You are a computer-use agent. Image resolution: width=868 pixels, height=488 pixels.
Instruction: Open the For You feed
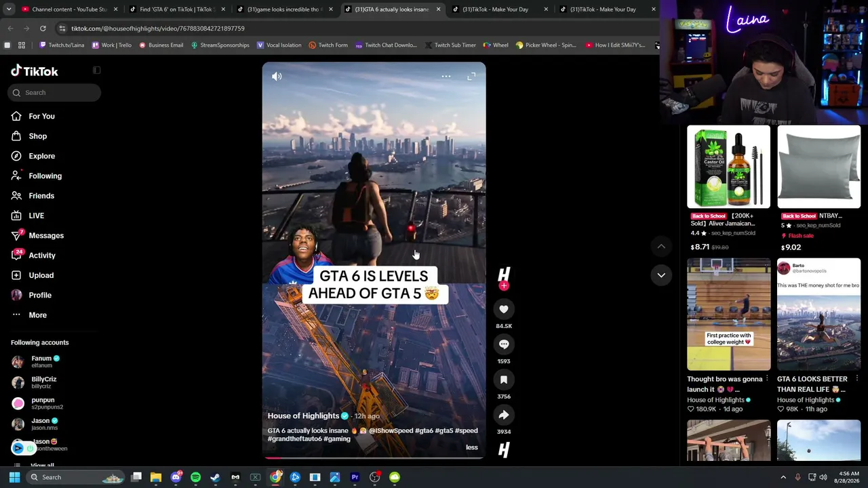coord(41,117)
